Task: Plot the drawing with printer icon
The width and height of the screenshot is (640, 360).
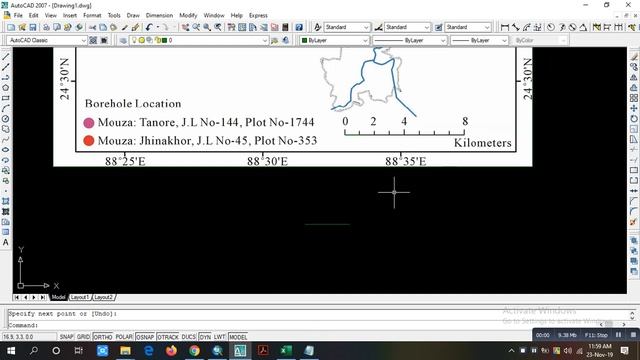Action: point(46,27)
